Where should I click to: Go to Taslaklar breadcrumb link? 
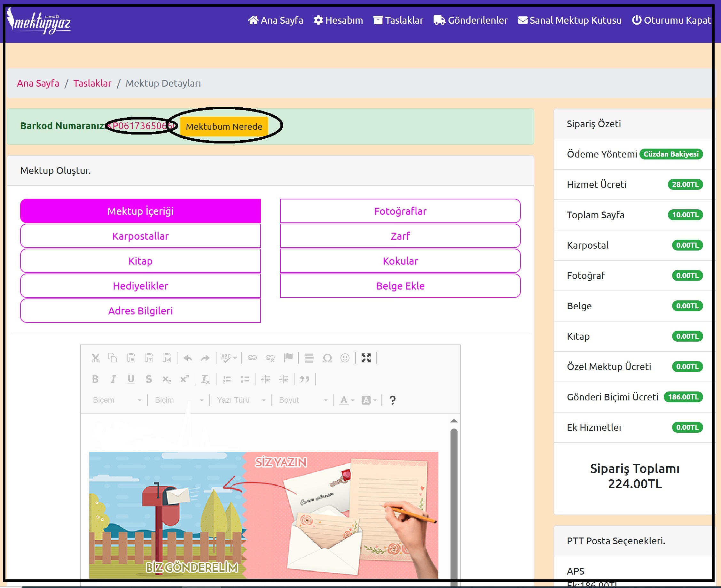[x=92, y=83]
